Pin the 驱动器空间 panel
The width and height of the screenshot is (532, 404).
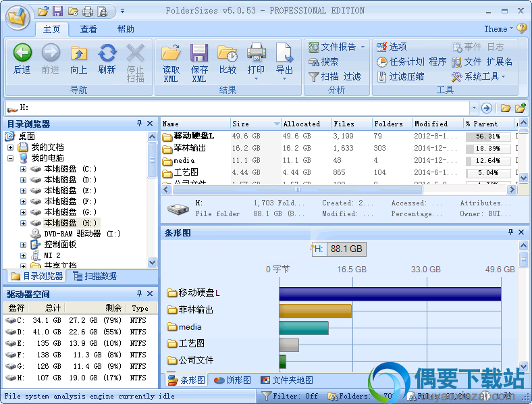pos(139,293)
